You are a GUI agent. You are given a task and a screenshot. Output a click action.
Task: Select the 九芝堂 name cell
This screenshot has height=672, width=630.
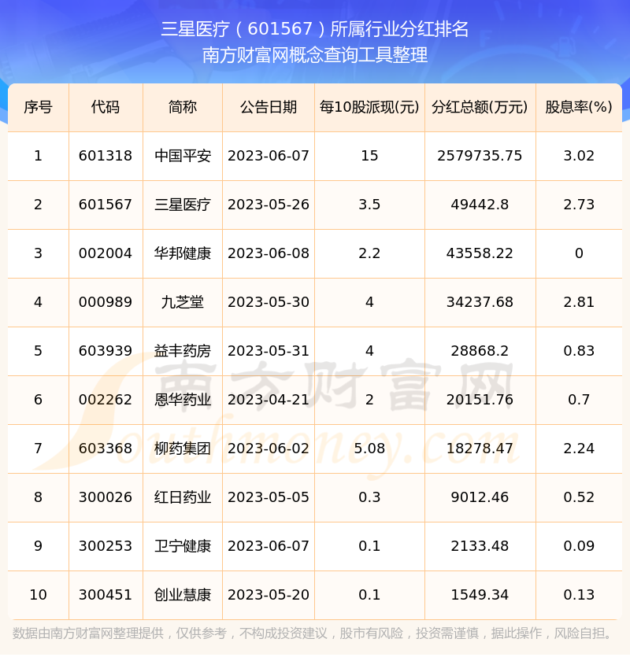183,303
